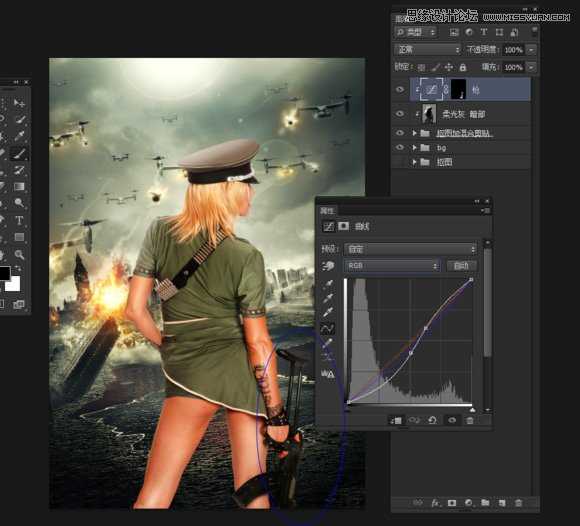Viewport: 580px width, 526px height.
Task: Expand the bg layer group
Action: click(x=414, y=148)
